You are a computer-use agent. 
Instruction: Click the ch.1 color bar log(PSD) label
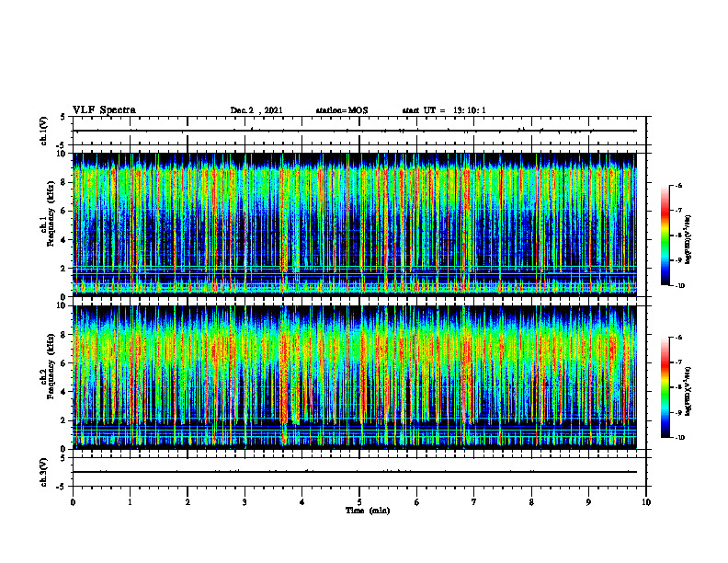pos(688,240)
